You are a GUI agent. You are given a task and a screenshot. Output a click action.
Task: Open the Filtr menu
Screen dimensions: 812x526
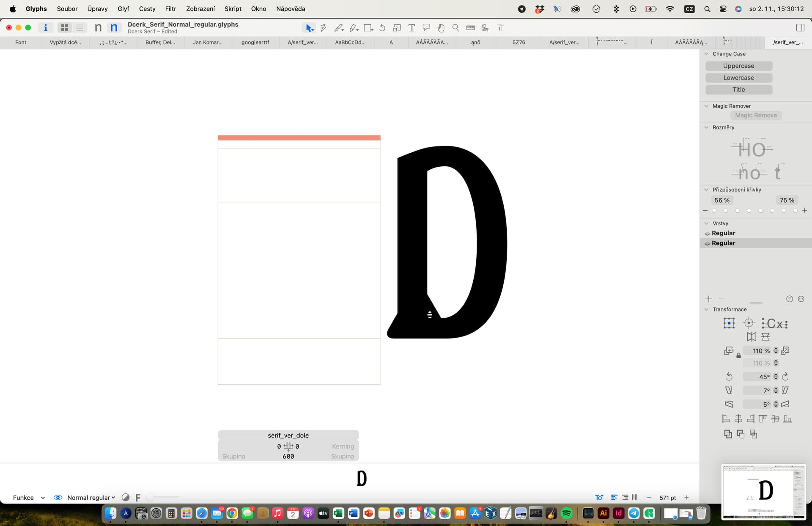[170, 8]
